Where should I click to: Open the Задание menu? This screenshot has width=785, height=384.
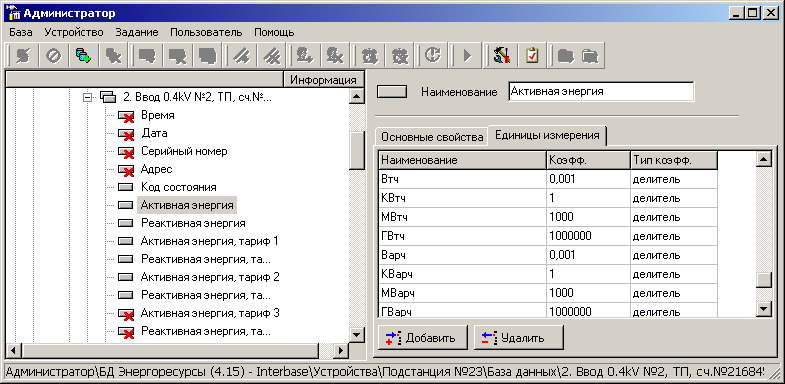coord(137,33)
